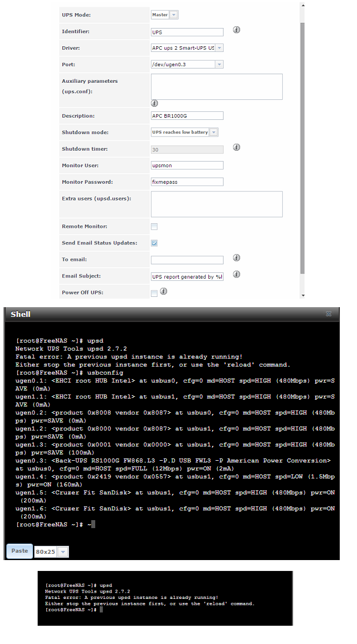The width and height of the screenshot is (357, 644).
Task: Open info icon next to Email Subject field
Action: (x=236, y=274)
